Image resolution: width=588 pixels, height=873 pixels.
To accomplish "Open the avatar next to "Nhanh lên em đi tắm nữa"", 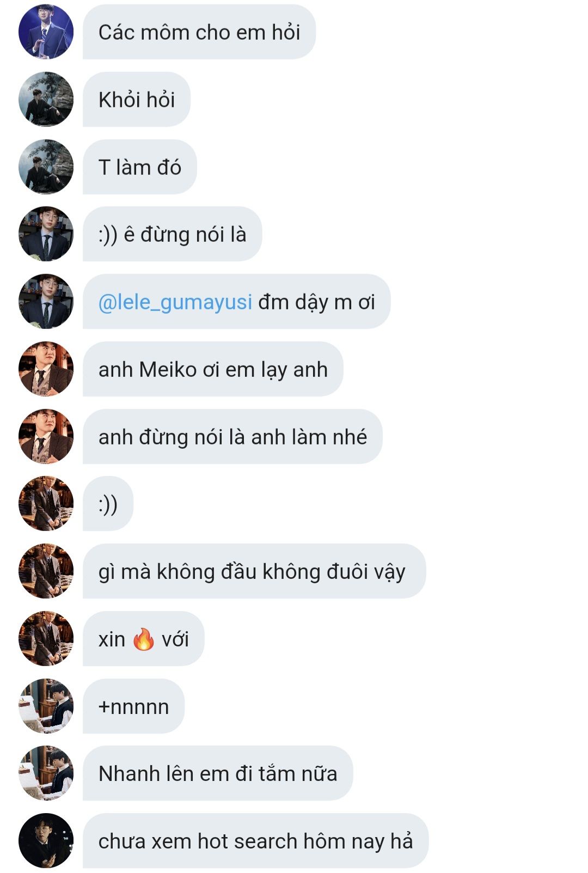I will tap(46, 773).
